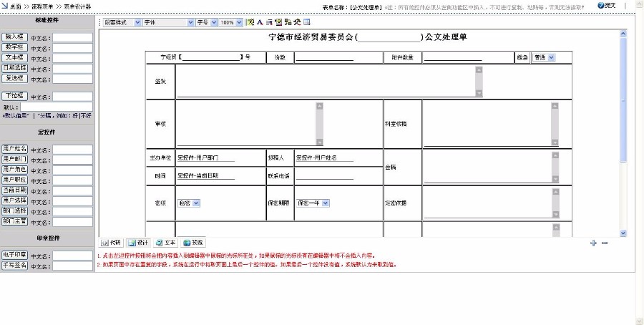Open the 秘密 secrecy level dropdown

click(188, 203)
